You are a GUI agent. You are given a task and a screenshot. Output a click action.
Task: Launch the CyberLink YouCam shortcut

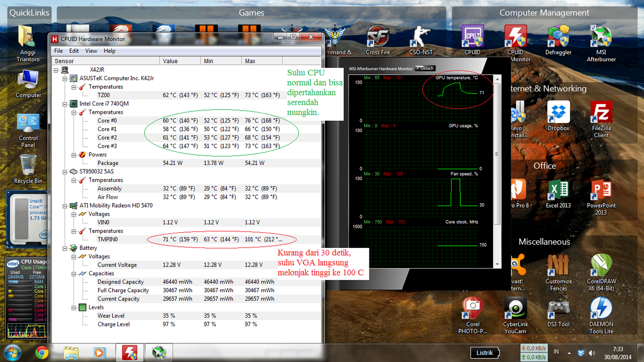tap(515, 316)
